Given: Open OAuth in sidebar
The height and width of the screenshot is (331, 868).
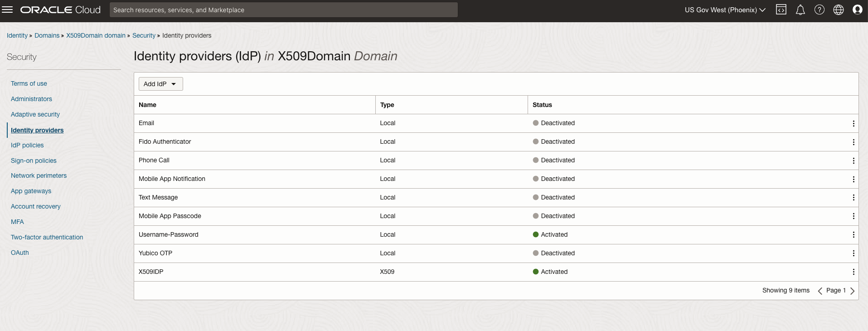Looking at the screenshot, I should [x=19, y=253].
